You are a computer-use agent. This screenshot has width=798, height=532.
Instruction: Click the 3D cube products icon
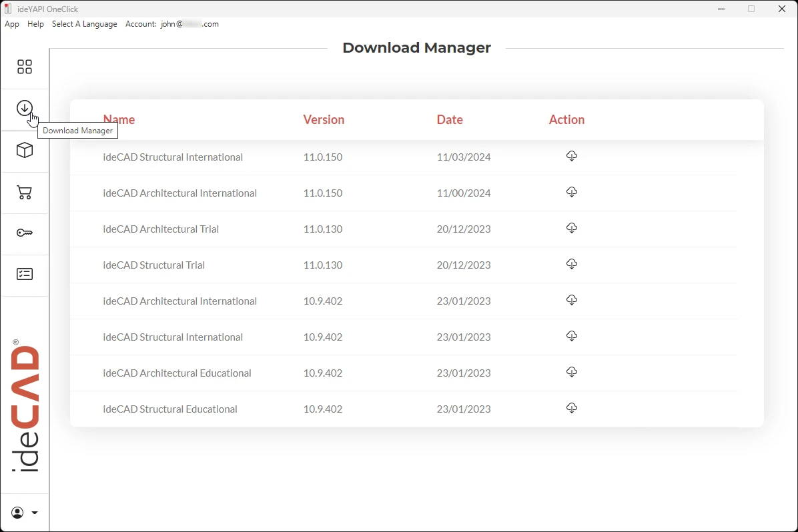point(25,150)
